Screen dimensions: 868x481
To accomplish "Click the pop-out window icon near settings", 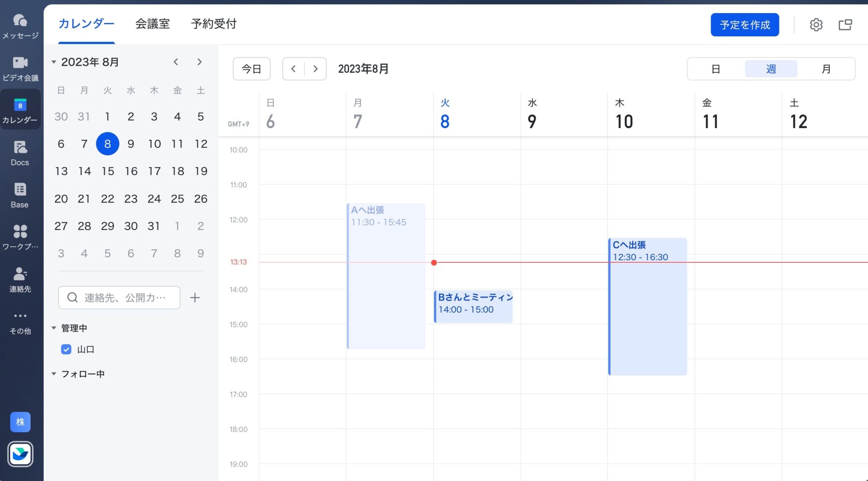I will [845, 24].
